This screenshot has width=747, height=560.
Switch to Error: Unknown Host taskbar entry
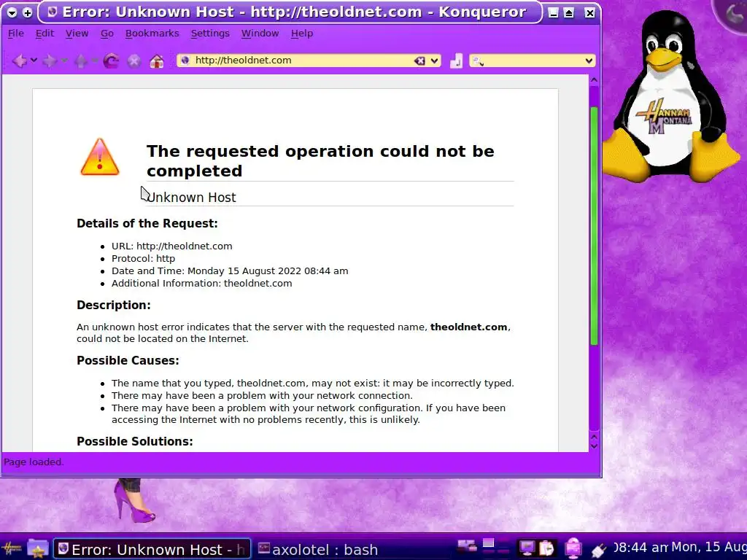click(x=152, y=549)
